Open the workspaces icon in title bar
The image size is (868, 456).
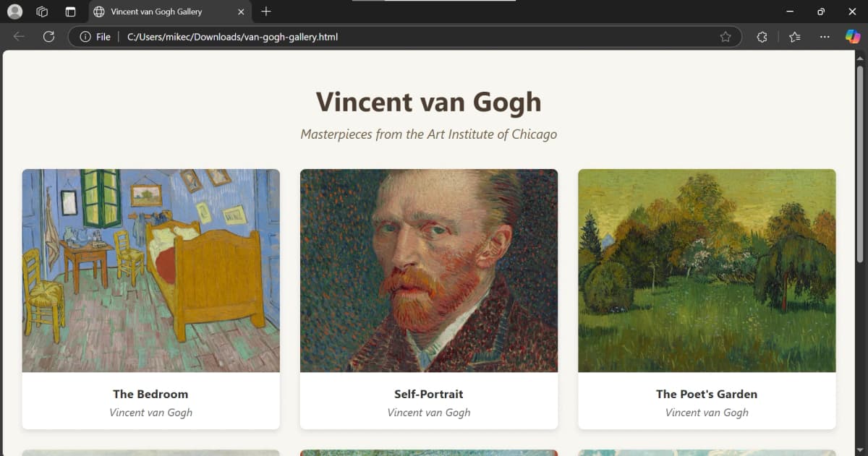[x=42, y=12]
